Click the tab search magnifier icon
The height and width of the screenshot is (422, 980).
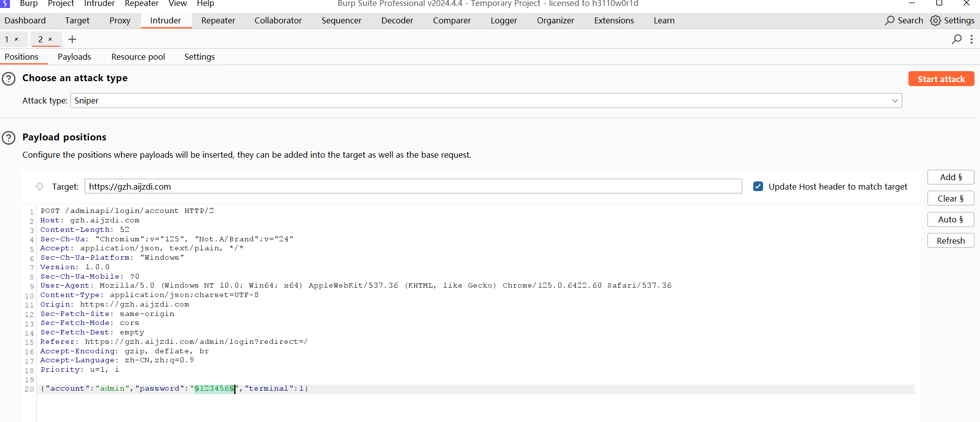(957, 39)
